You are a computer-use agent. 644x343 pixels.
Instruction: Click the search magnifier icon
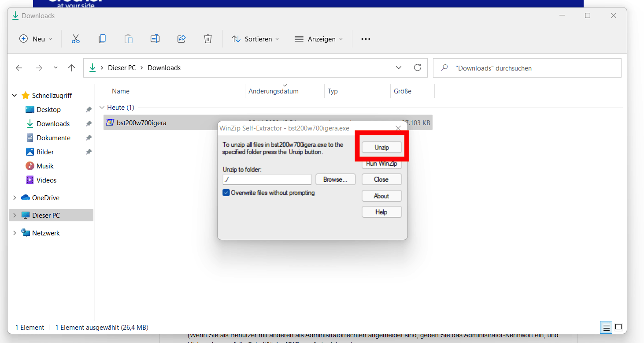pos(444,68)
